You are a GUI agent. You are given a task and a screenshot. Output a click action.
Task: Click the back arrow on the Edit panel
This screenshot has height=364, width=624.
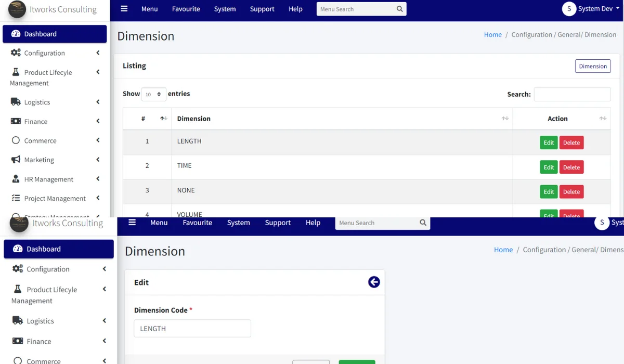click(374, 282)
